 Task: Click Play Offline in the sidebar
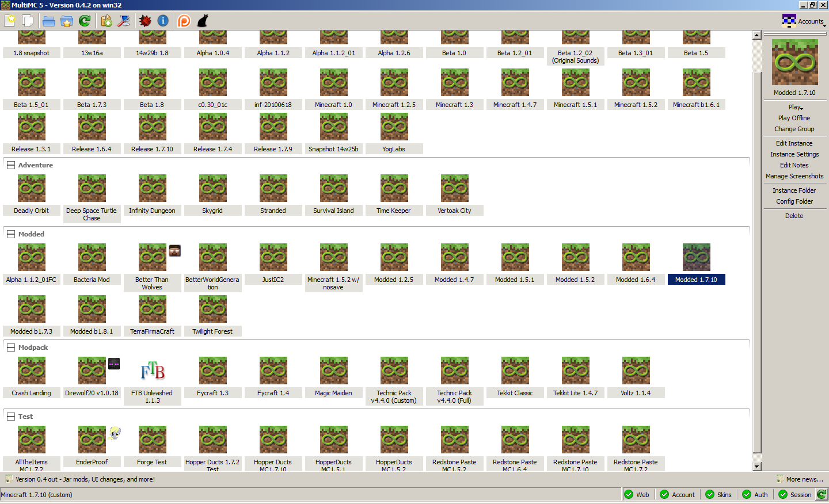pyautogui.click(x=794, y=118)
